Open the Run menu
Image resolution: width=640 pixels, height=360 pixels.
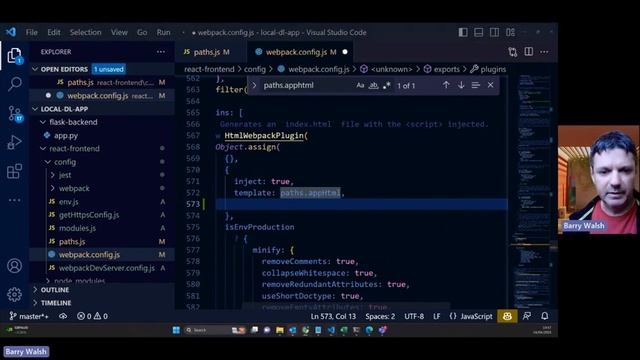point(163,32)
